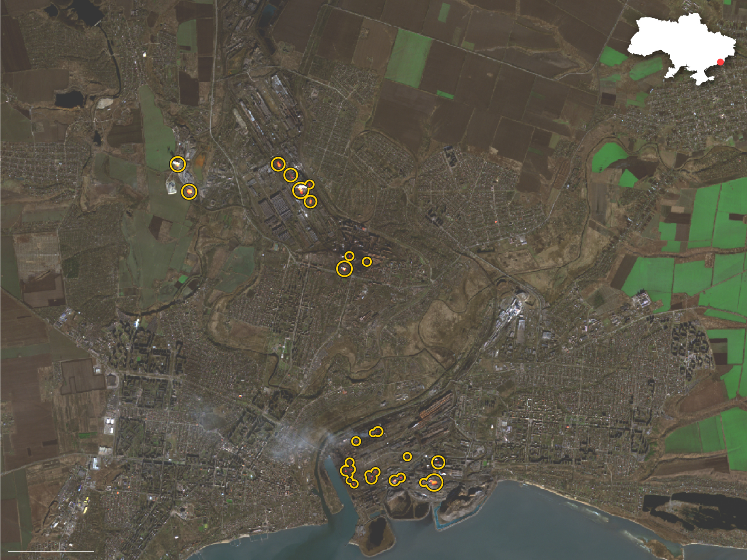
Task: Select the easternmost small circle in the central trio
Action: 366,262
